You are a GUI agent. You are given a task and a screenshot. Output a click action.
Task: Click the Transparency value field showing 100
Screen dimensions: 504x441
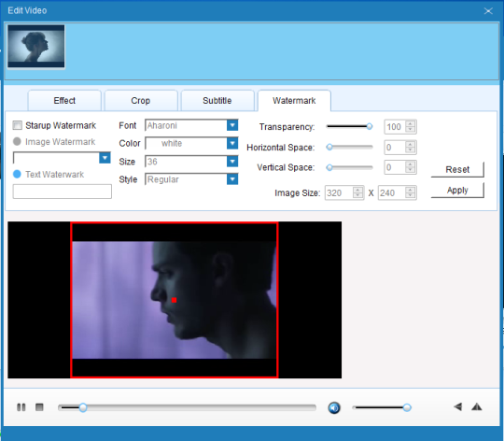pos(395,127)
